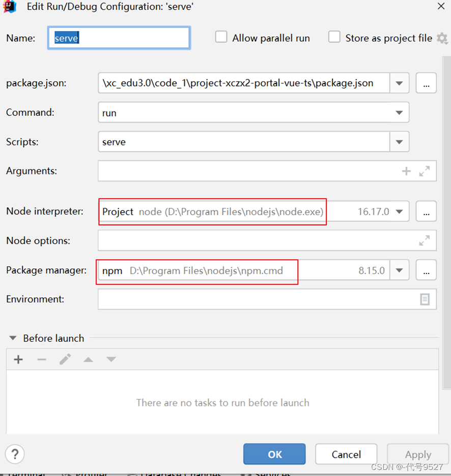Check Store as project file
The height and width of the screenshot is (476, 451).
point(334,37)
